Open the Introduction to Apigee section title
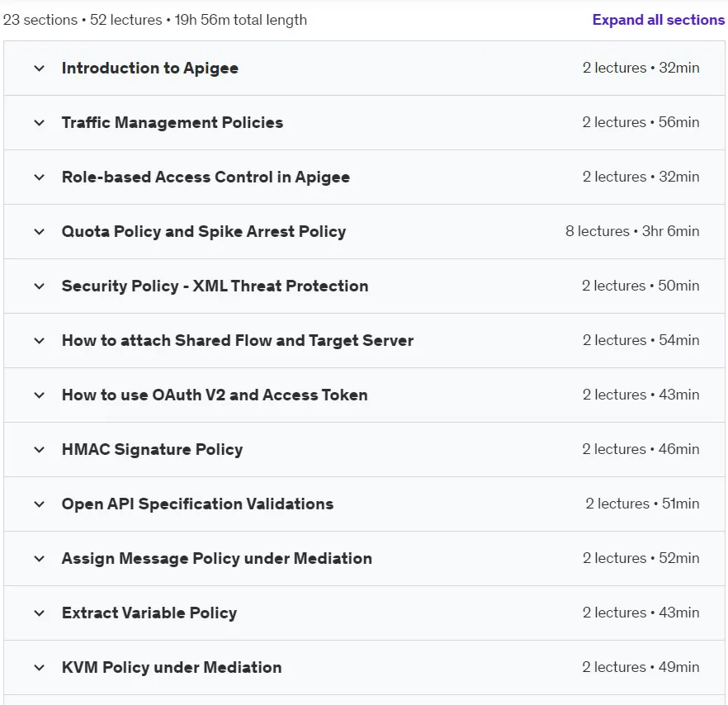This screenshot has width=728, height=705. (x=150, y=69)
